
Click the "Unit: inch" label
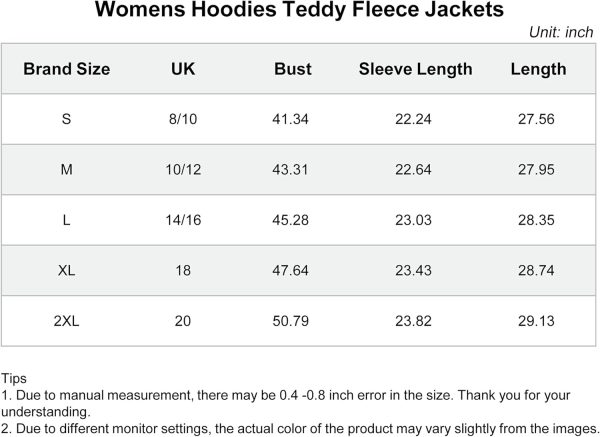pos(561,32)
